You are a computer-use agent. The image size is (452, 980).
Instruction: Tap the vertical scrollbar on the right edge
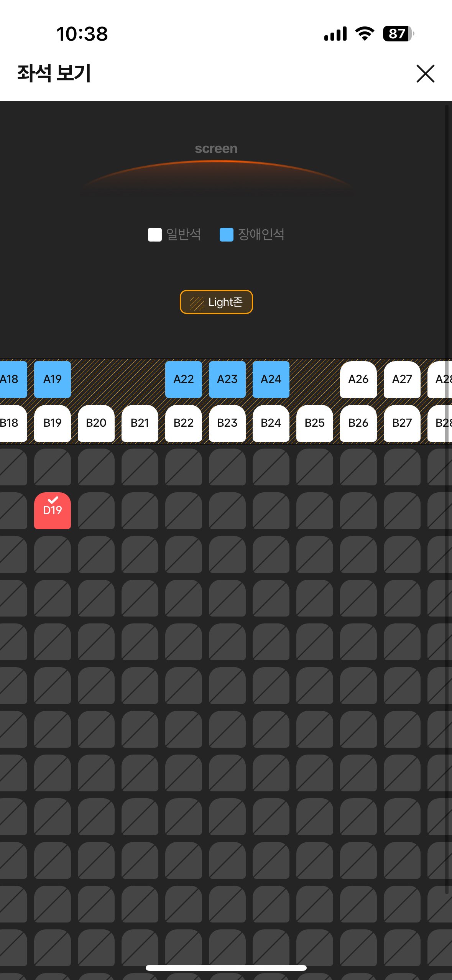447,498
